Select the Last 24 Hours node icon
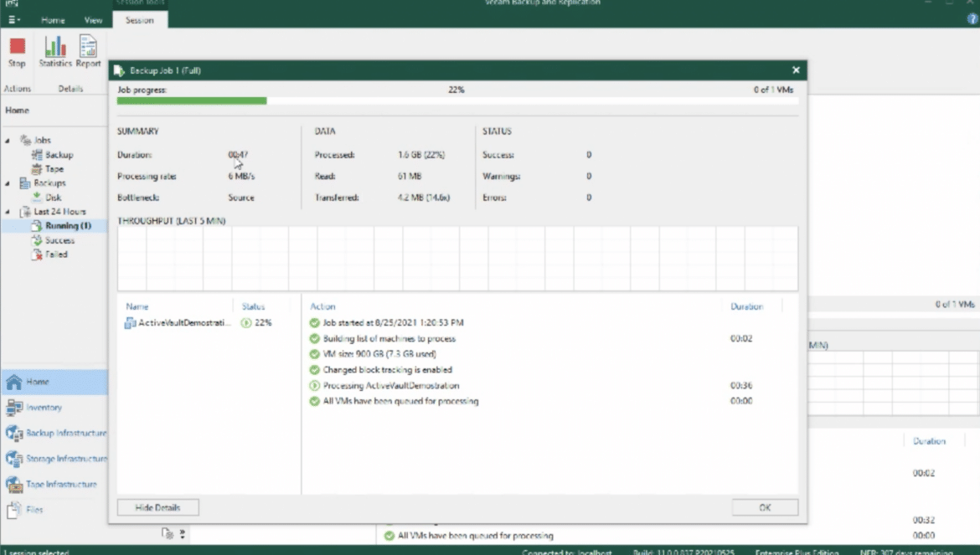This screenshot has width=980, height=555. (25, 212)
